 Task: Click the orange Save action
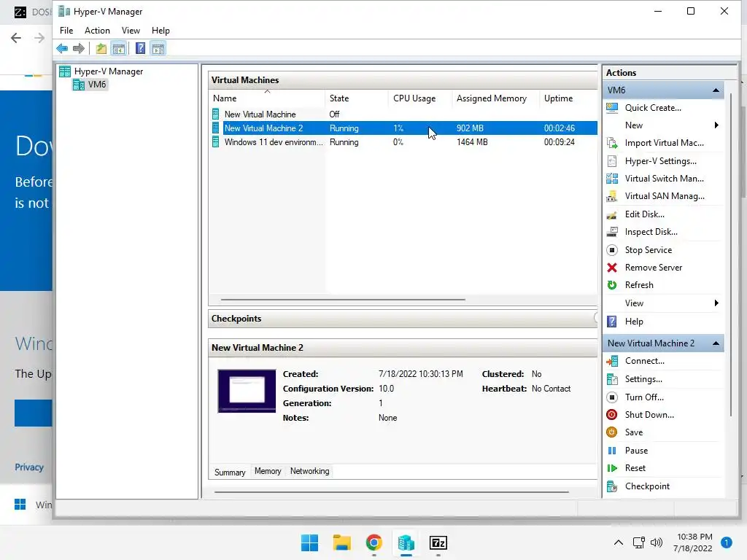click(634, 432)
